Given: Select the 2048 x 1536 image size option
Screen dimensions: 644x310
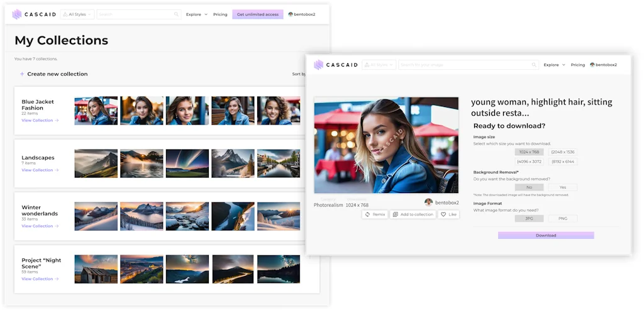Looking at the screenshot, I should (562, 152).
